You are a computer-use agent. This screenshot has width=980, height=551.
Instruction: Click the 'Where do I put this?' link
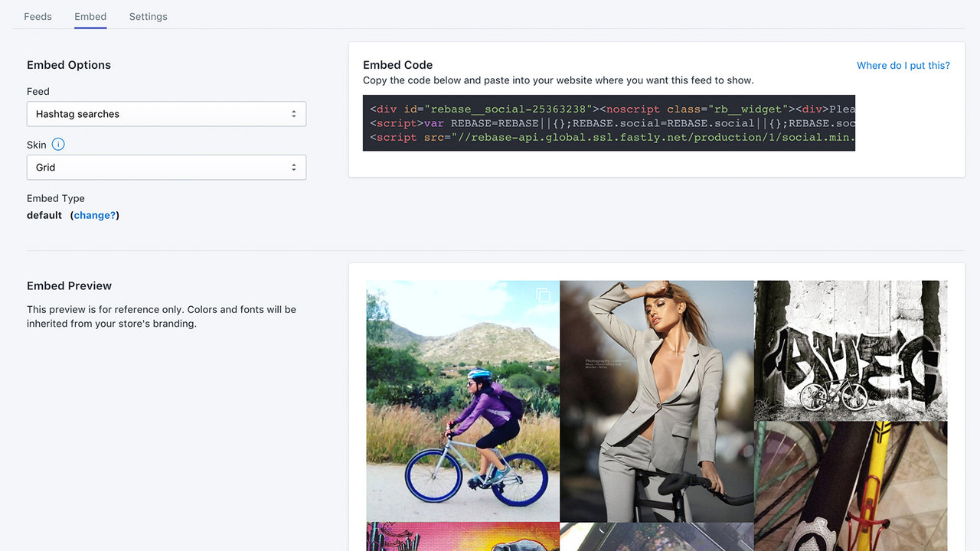tap(903, 65)
